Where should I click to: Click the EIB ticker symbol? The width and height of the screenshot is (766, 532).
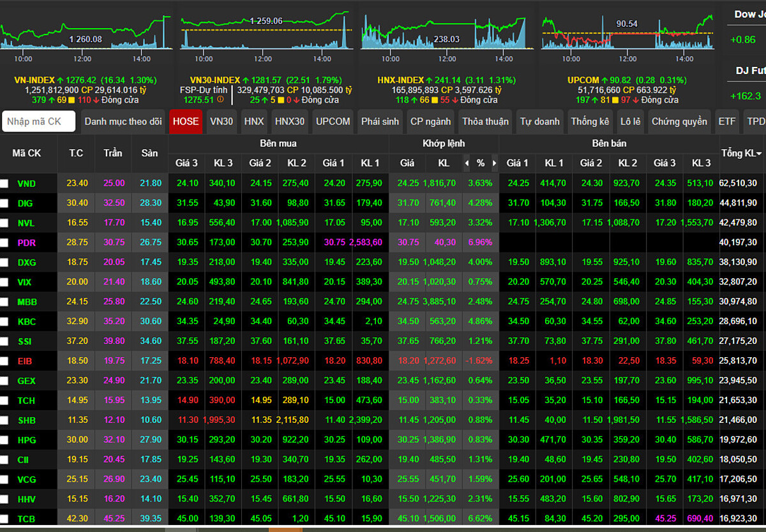click(25, 361)
